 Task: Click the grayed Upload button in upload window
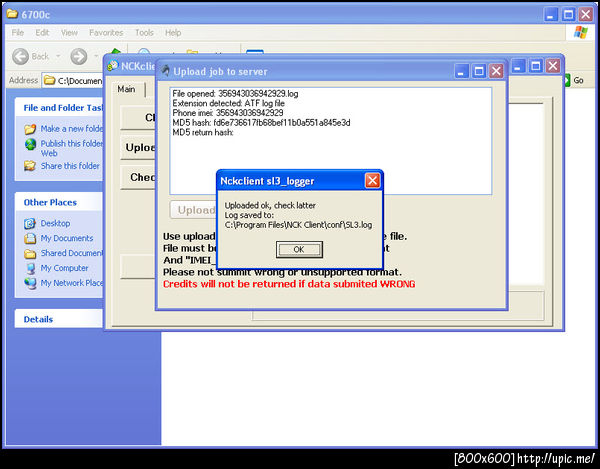pyautogui.click(x=193, y=210)
